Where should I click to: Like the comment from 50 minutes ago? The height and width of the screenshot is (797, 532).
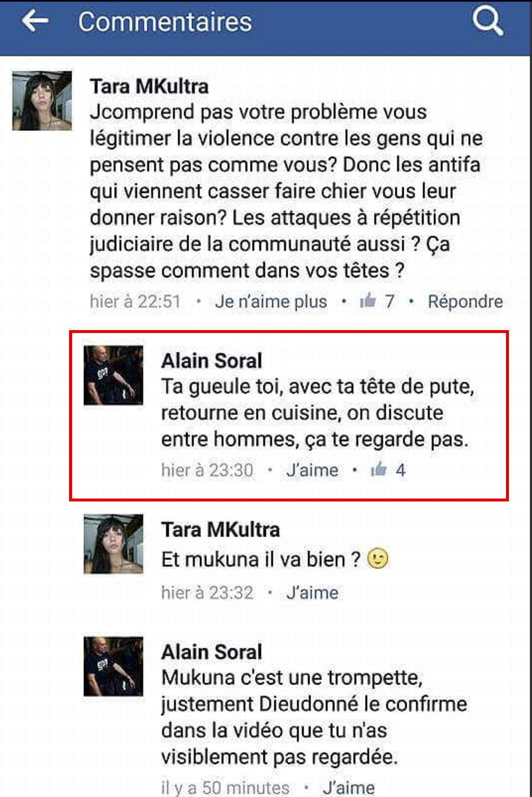click(349, 787)
